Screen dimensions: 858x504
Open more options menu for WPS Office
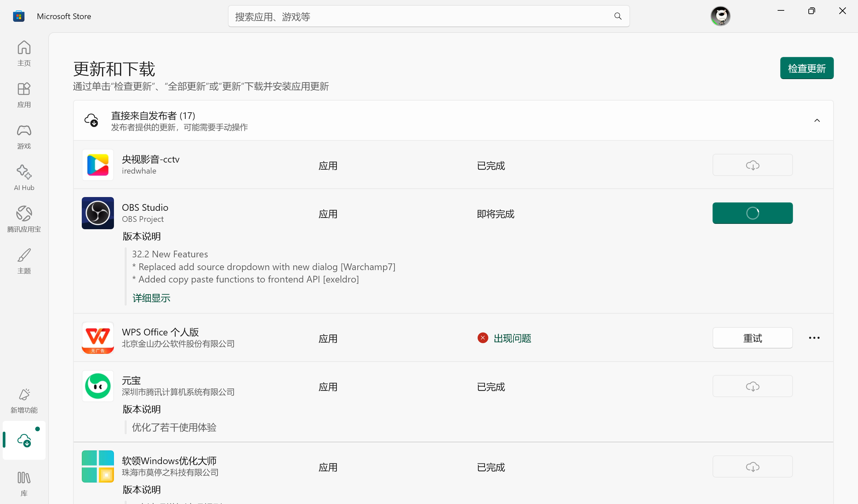pyautogui.click(x=814, y=338)
